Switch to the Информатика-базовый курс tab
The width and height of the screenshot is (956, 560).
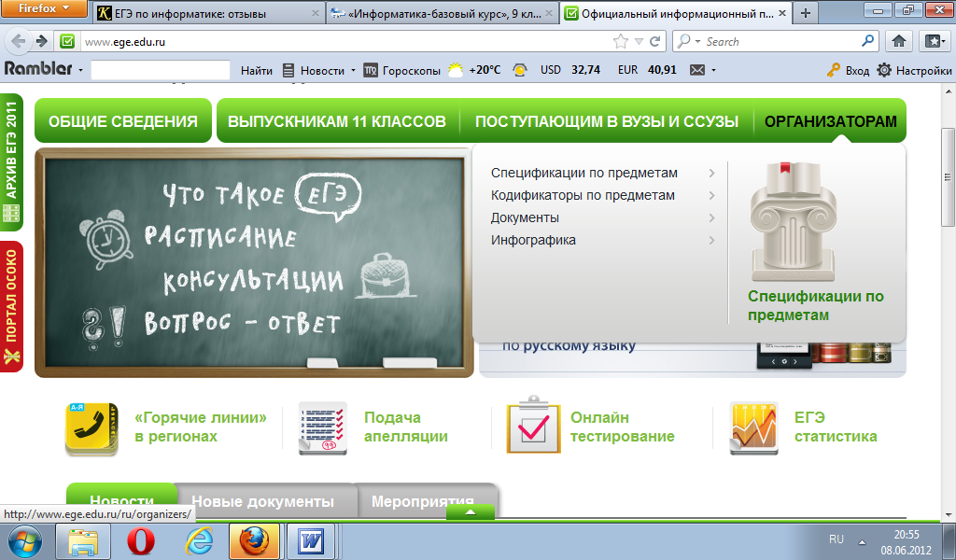tap(443, 13)
